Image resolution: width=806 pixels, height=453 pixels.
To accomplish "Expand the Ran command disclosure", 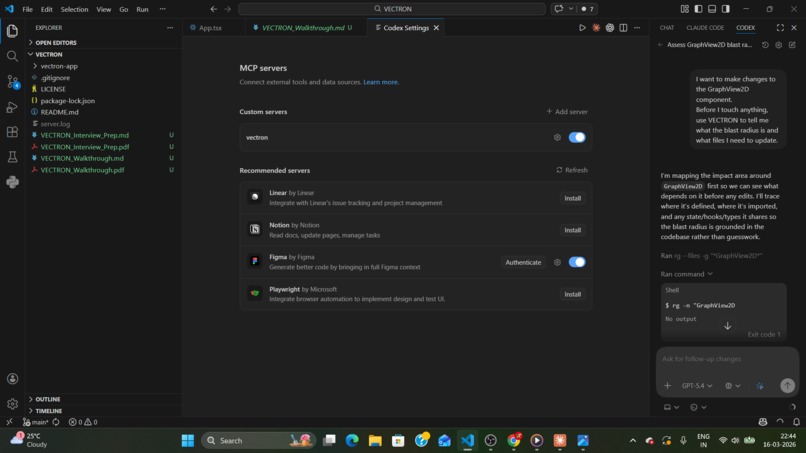I will 687,274.
